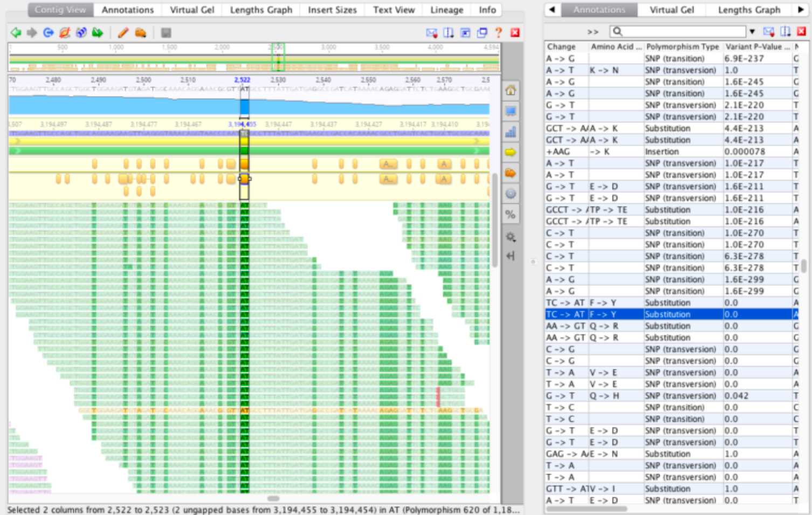Select the 'GAG -> A' E -> N Substitution row
The width and height of the screenshot is (812, 515).
pyautogui.click(x=673, y=454)
